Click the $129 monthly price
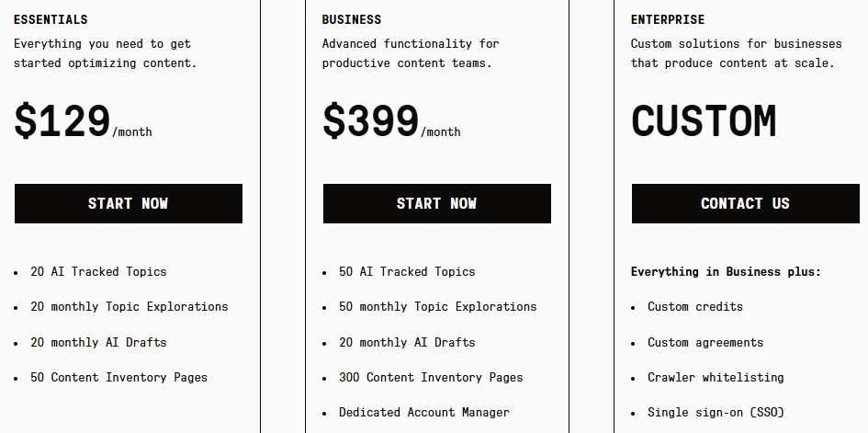This screenshot has width=868, height=433. click(62, 121)
